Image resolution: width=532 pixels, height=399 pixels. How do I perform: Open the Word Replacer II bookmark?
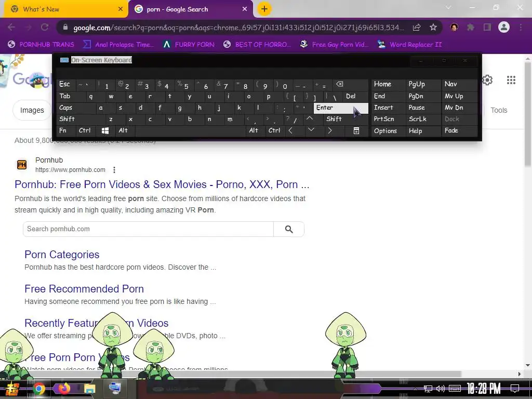tap(410, 45)
